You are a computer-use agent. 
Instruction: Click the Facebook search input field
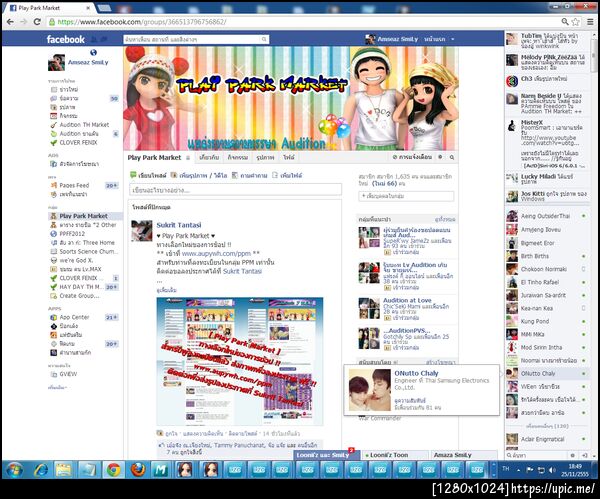tap(192, 39)
